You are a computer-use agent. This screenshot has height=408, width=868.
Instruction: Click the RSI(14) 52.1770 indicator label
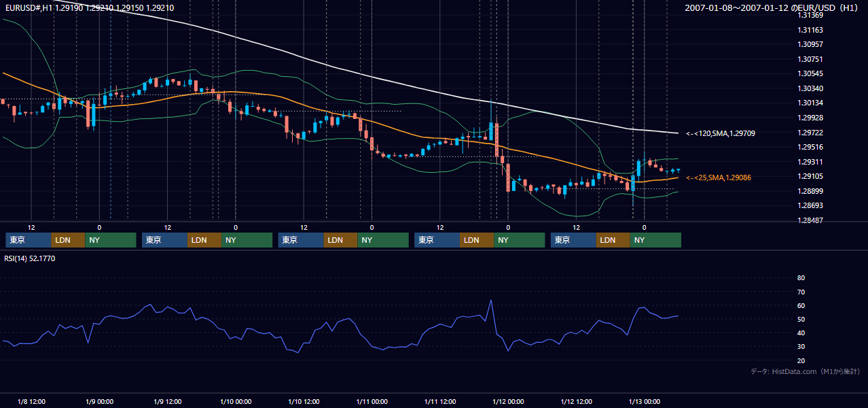[30, 258]
